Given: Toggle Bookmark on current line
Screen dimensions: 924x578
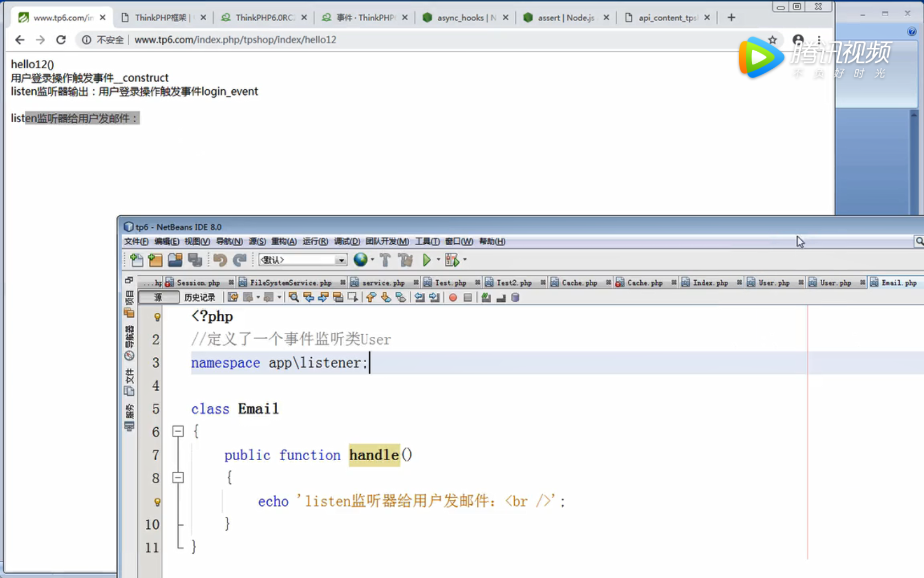Looking at the screenshot, I should (401, 297).
